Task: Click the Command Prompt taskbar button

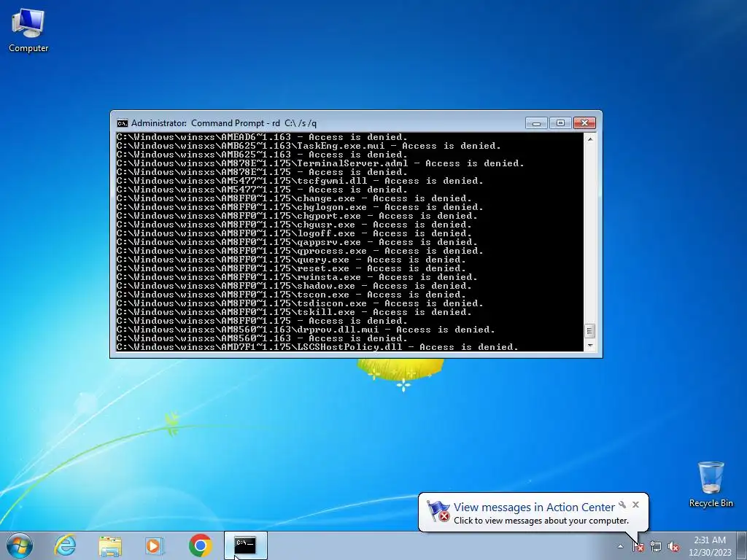Action: pyautogui.click(x=246, y=545)
